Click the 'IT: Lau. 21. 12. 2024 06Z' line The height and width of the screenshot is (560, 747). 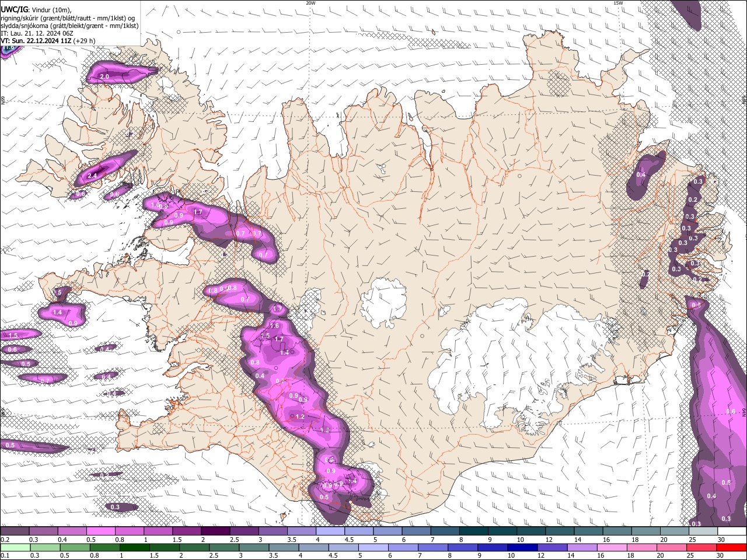pyautogui.click(x=37, y=33)
